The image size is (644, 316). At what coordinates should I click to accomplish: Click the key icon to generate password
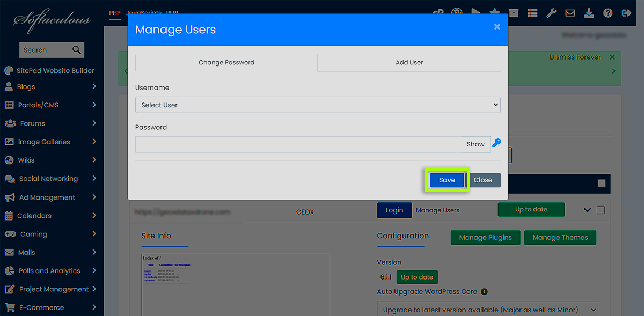click(x=496, y=143)
